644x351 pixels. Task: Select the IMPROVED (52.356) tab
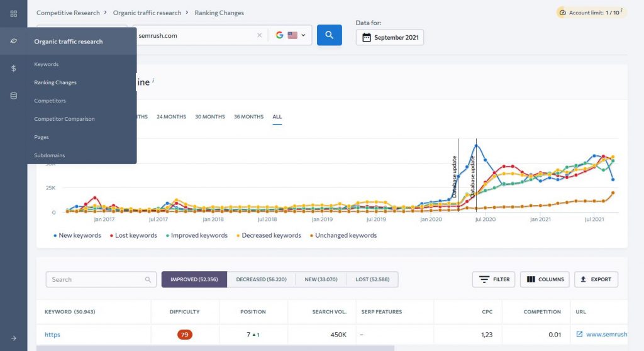pyautogui.click(x=194, y=279)
